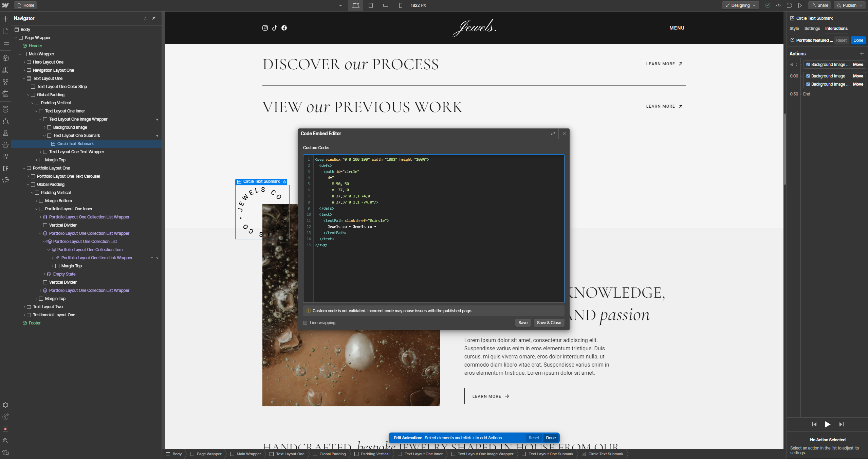This screenshot has width=868, height=459.
Task: Open the CMS database icon in sidebar
Action: (x=5, y=109)
